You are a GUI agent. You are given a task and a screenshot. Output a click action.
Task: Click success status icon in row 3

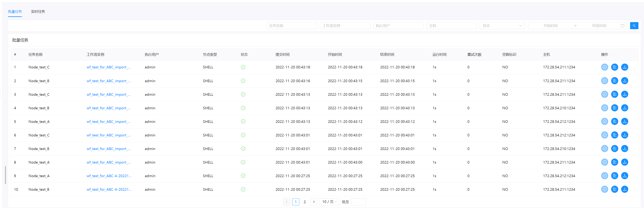(x=243, y=94)
